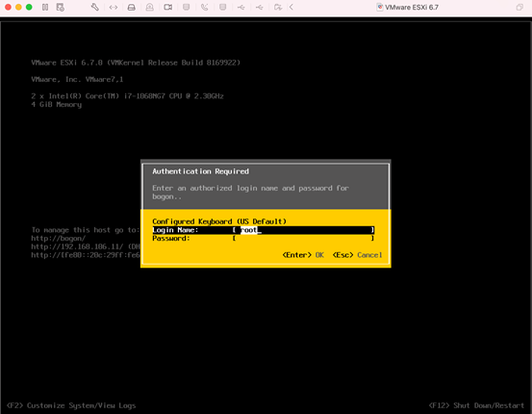Minimize the window with yellow button
This screenshot has height=414, width=532.
(18, 7)
